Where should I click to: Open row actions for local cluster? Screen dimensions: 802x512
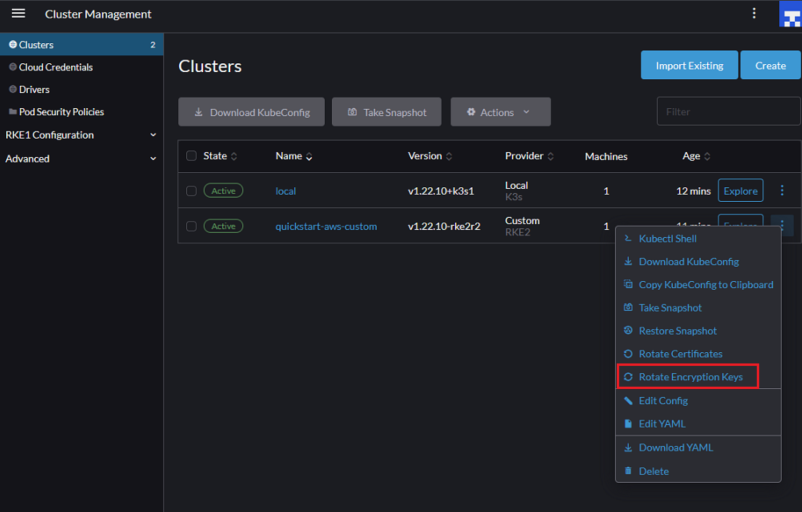pos(782,191)
